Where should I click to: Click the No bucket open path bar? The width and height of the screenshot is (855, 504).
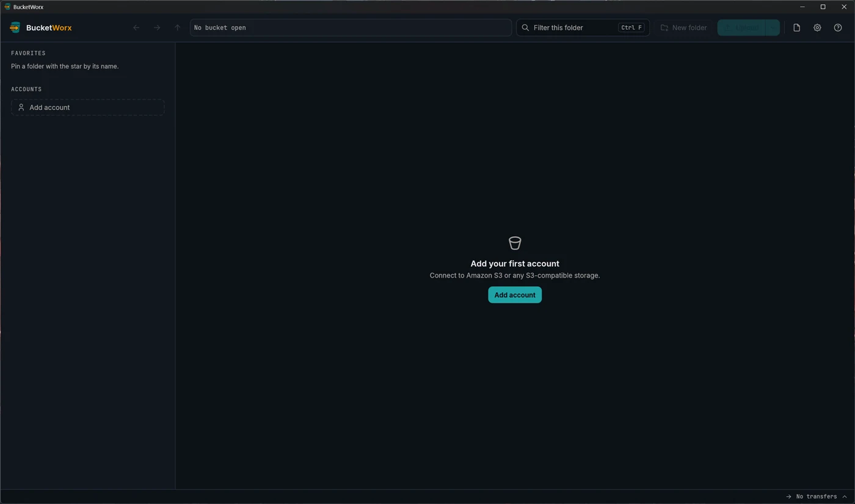351,27
